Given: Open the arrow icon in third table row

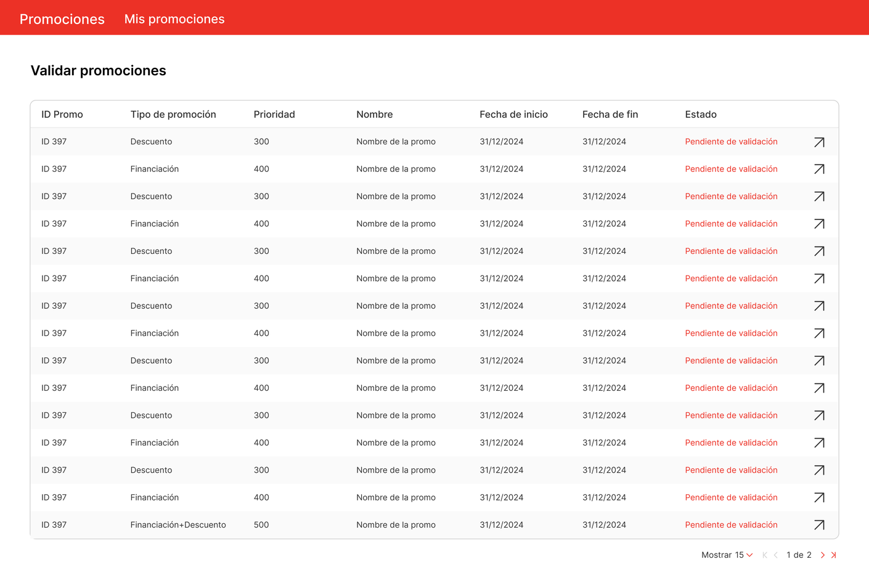Looking at the screenshot, I should (819, 197).
